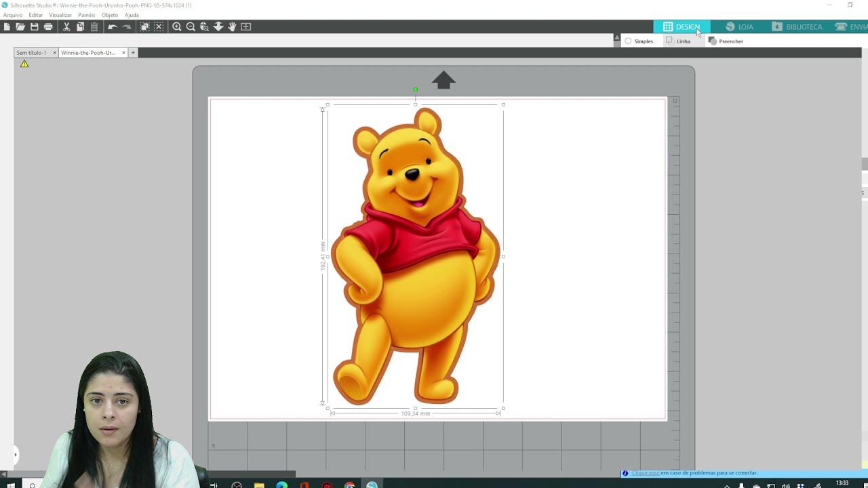Open the Arquivo menu
Screen dimensions: 868x488
coord(13,15)
